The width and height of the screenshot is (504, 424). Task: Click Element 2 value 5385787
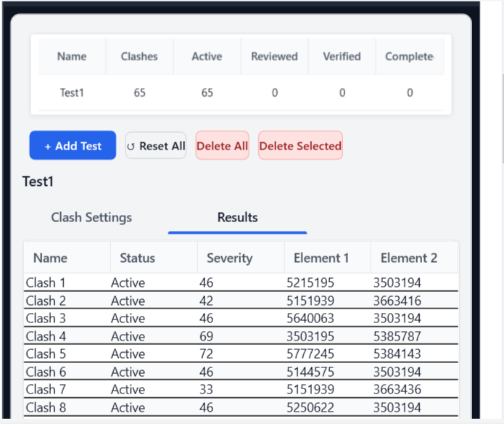pos(397,336)
